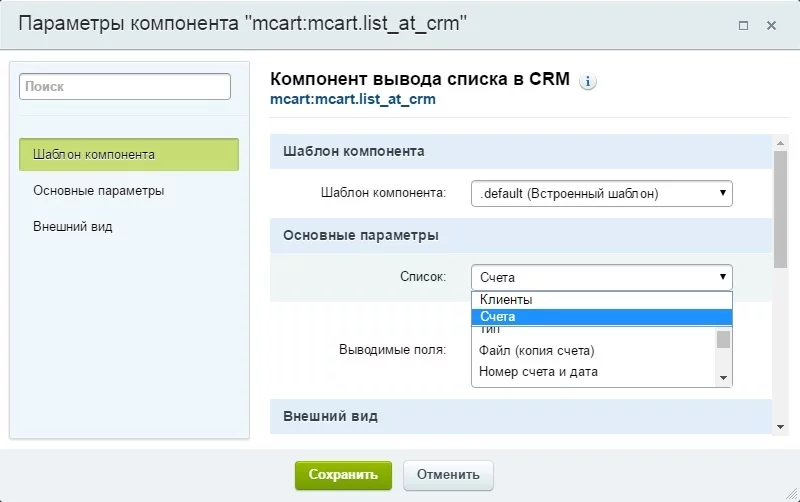Select "Номер счета и дата" in the fields list

538,372
